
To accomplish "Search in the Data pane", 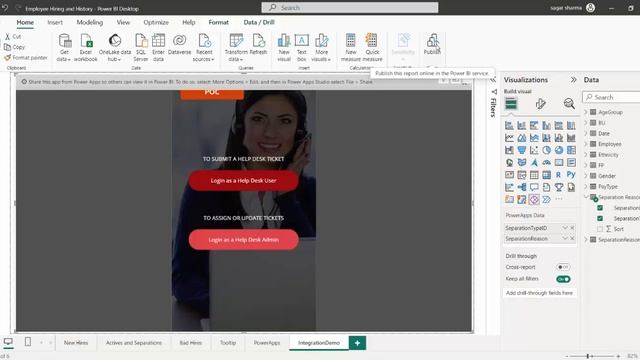I will tap(611, 97).
